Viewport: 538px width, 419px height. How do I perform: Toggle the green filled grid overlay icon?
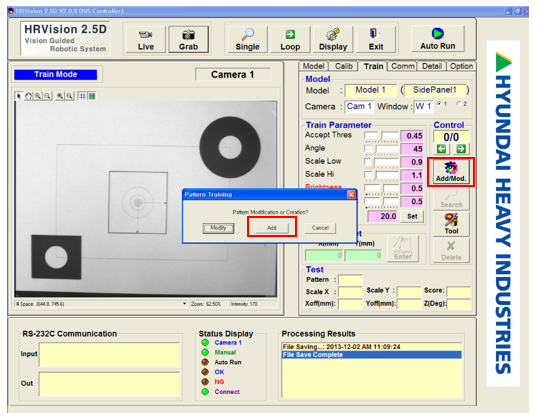[x=92, y=96]
